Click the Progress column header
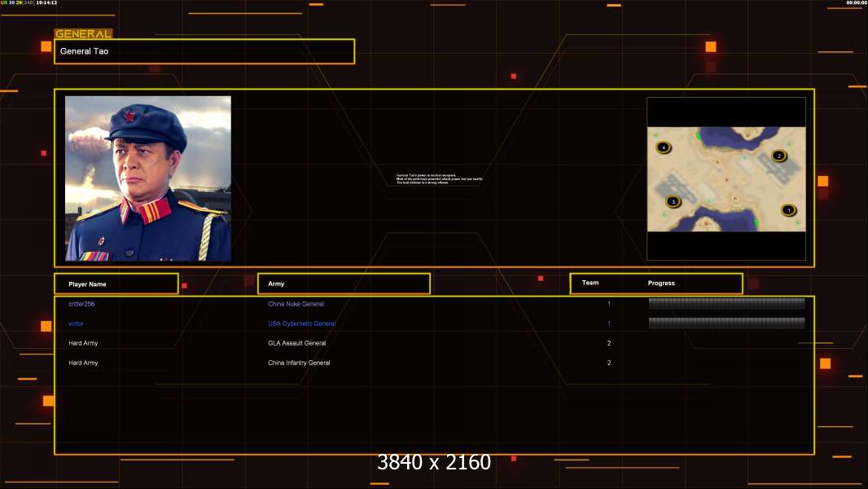868x489 pixels. click(661, 283)
